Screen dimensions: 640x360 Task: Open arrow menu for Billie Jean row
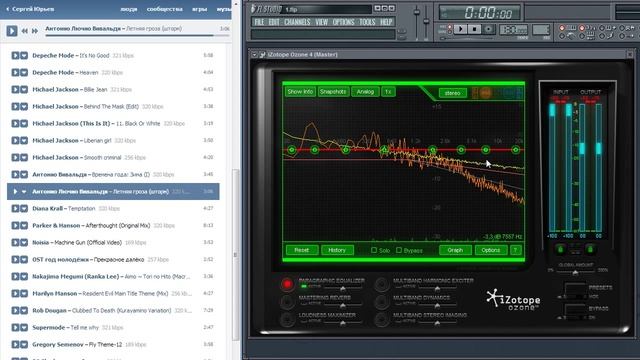pos(24,89)
